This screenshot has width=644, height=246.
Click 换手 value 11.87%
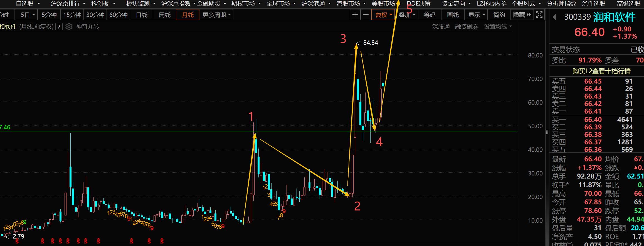coord(590,185)
